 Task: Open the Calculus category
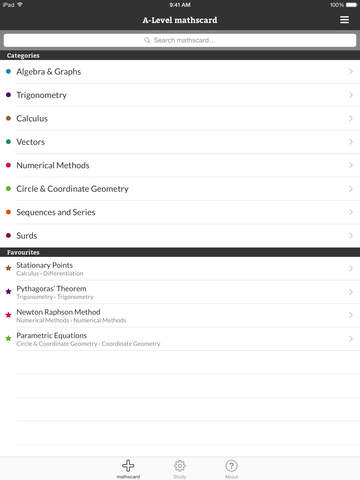pyautogui.click(x=180, y=118)
